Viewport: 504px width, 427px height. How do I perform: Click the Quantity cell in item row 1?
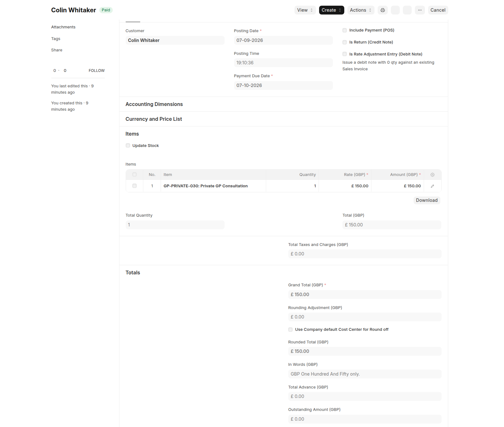292,186
